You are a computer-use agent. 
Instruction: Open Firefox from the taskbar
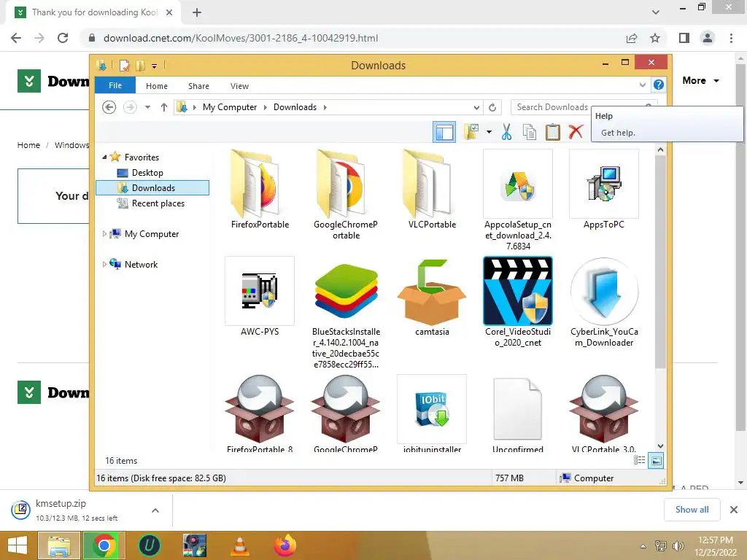[x=285, y=545]
